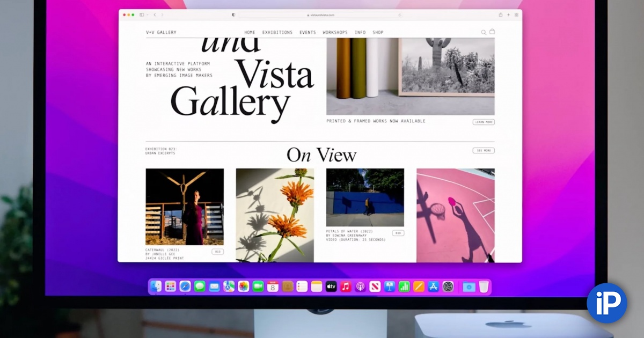644x338 pixels.
Task: Show the tab overview grid
Action: pos(516,15)
